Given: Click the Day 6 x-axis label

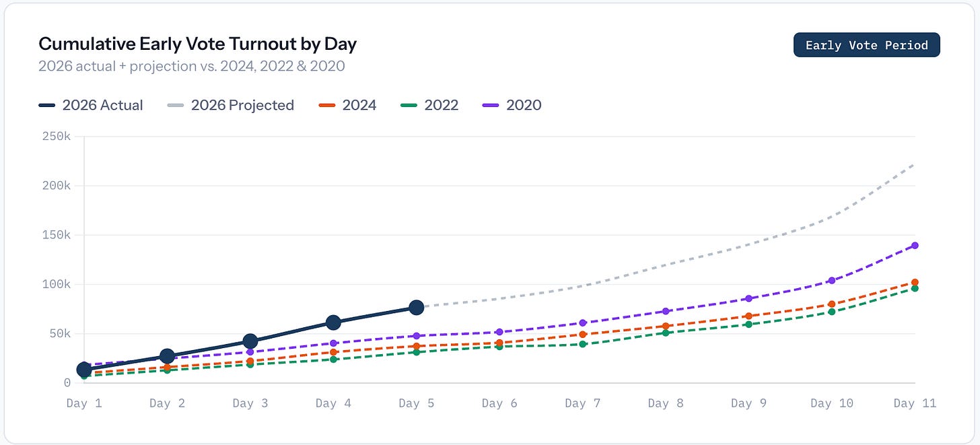Looking at the screenshot, I should point(499,403).
